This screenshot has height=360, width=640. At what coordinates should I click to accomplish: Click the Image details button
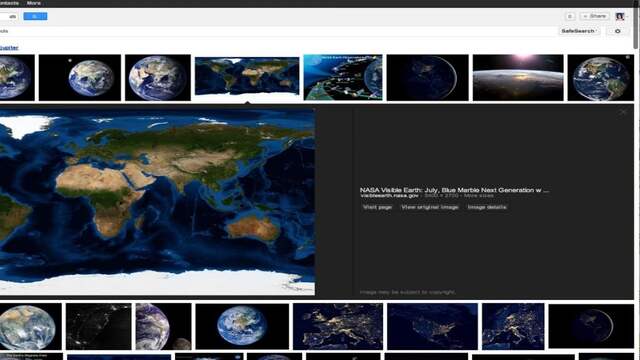(x=487, y=207)
